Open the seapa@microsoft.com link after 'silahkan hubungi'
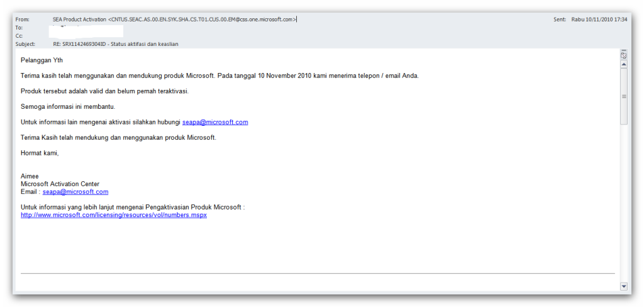 tap(215, 122)
